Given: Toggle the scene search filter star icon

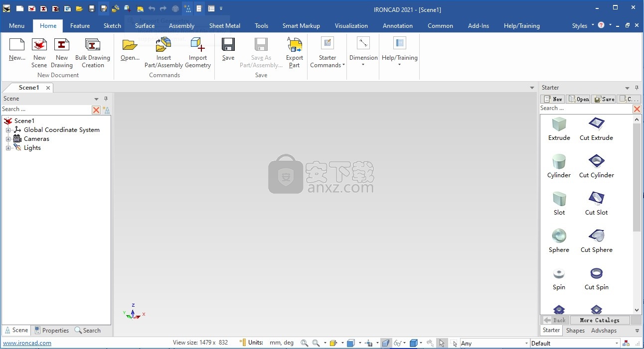Looking at the screenshot, I should tap(106, 110).
